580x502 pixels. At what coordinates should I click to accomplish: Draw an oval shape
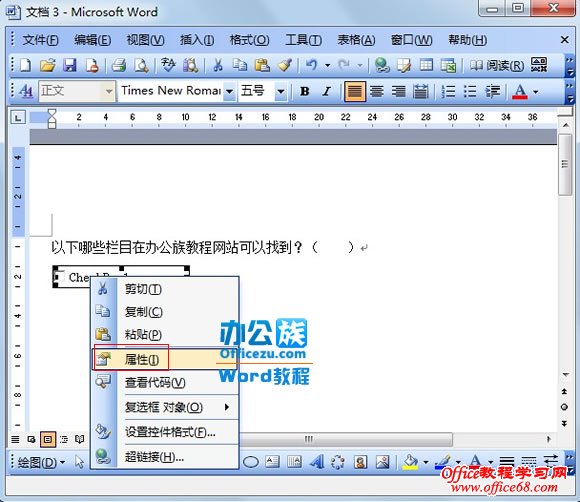click(x=250, y=462)
